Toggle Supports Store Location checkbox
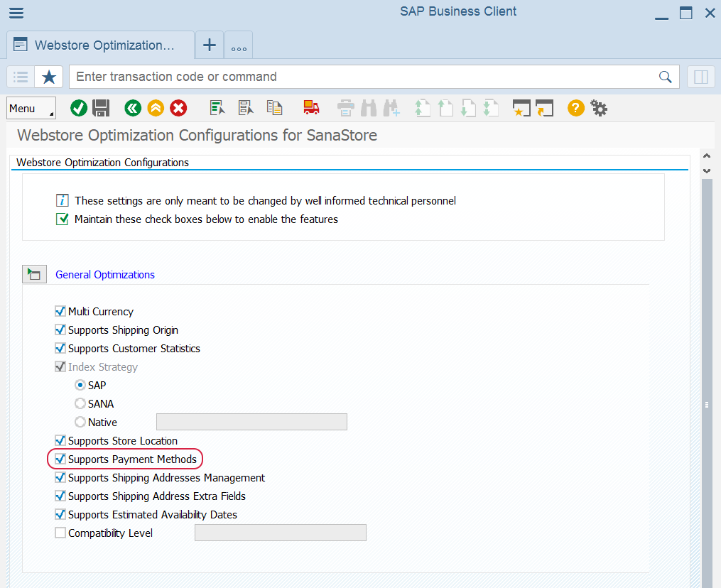 (x=60, y=440)
